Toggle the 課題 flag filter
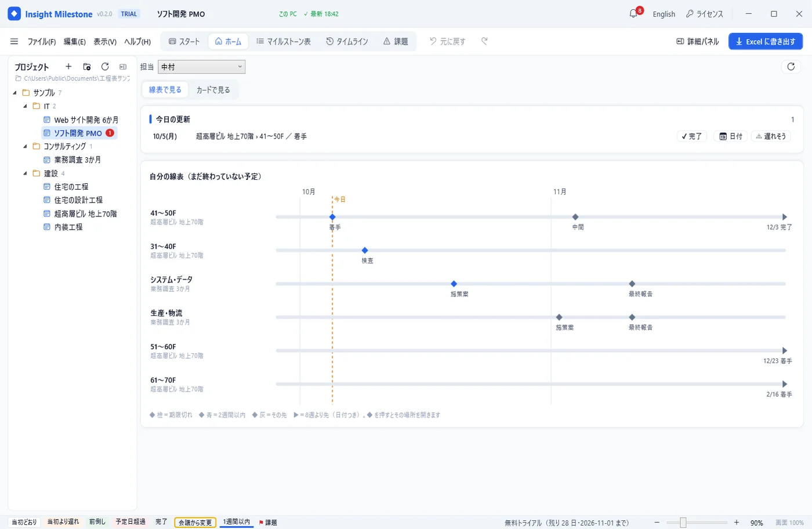 coord(268,523)
